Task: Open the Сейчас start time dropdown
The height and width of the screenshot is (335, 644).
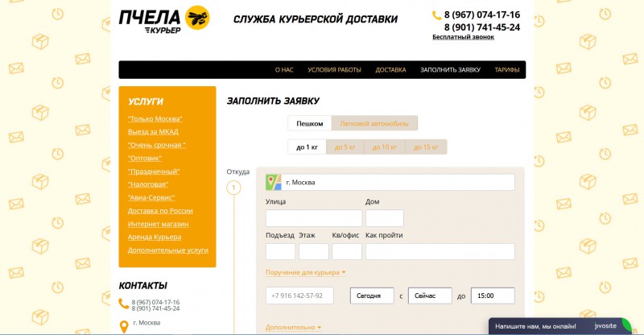Action: [430, 296]
